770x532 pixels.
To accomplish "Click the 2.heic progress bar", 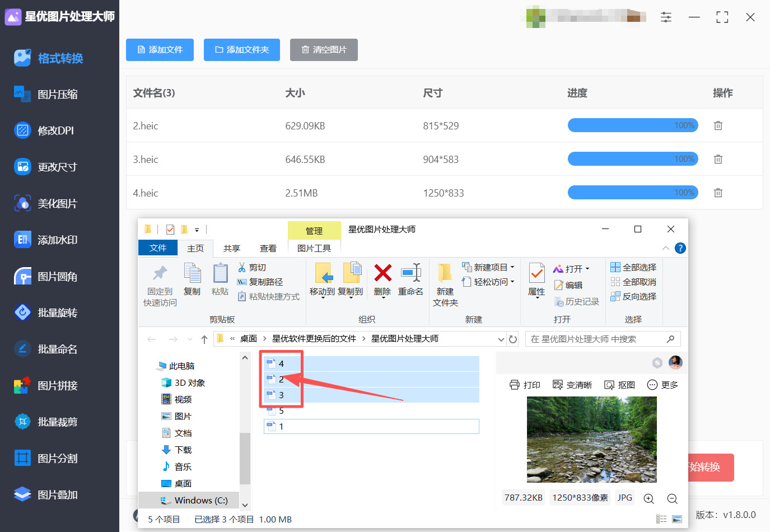I will 633,125.
